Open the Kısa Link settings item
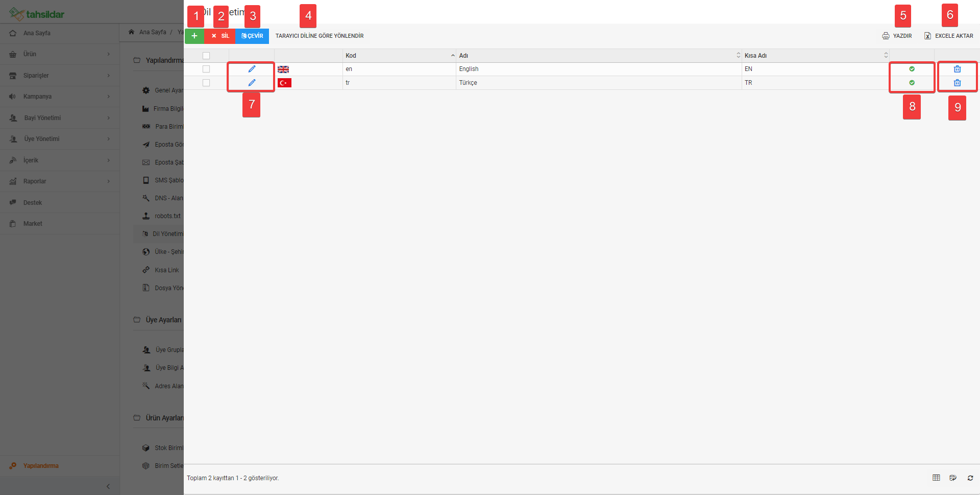980x495 pixels. [x=167, y=270]
